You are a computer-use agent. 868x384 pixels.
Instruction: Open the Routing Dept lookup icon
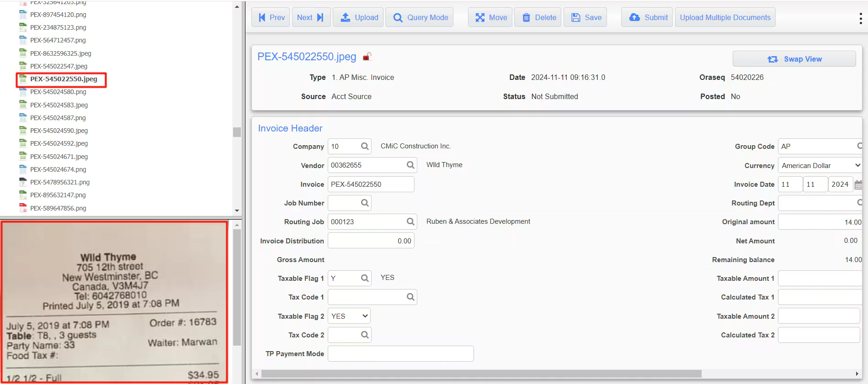tap(859, 203)
